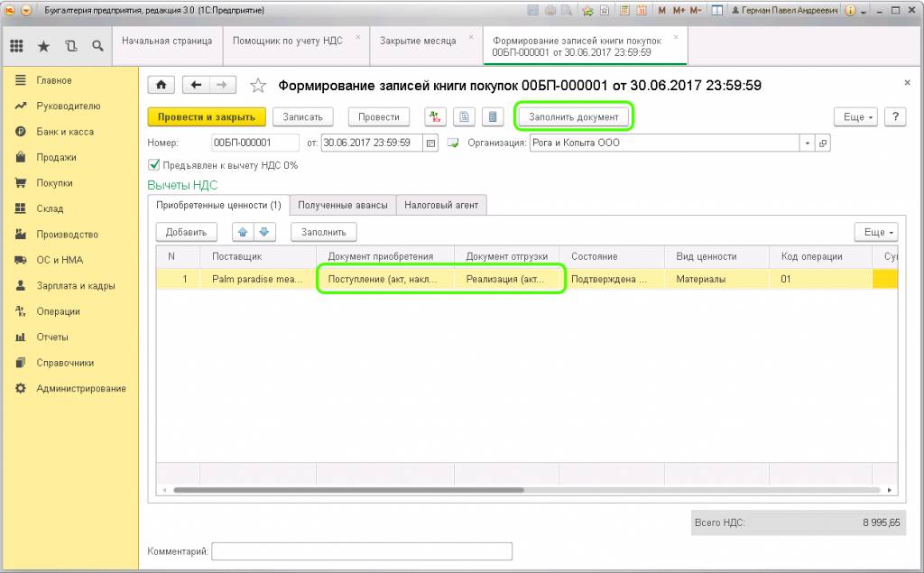924x573 pixels.
Task: Open Favorites star in the top panel
Action: tap(43, 45)
